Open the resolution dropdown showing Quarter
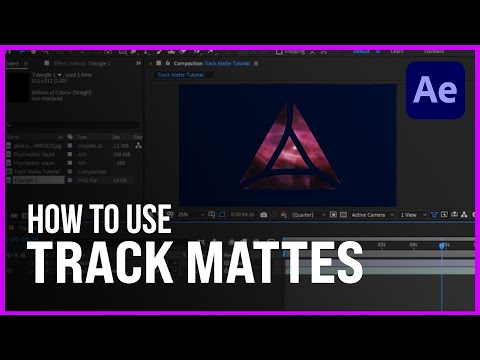The image size is (480, 360). pyautogui.click(x=309, y=215)
